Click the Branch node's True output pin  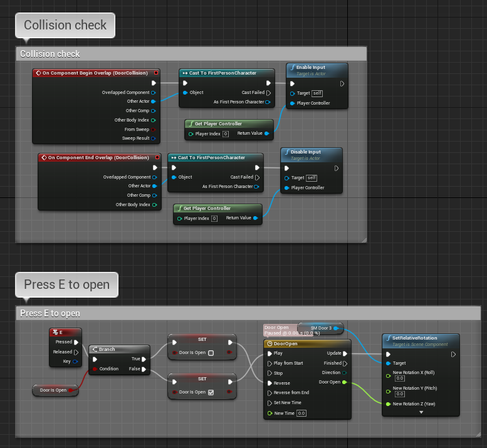tap(144, 359)
